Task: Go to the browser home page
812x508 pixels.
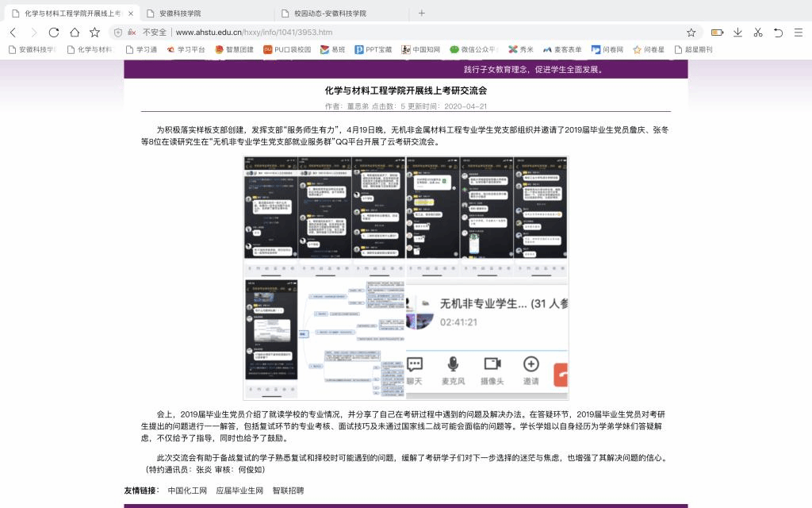Action: pos(75,33)
